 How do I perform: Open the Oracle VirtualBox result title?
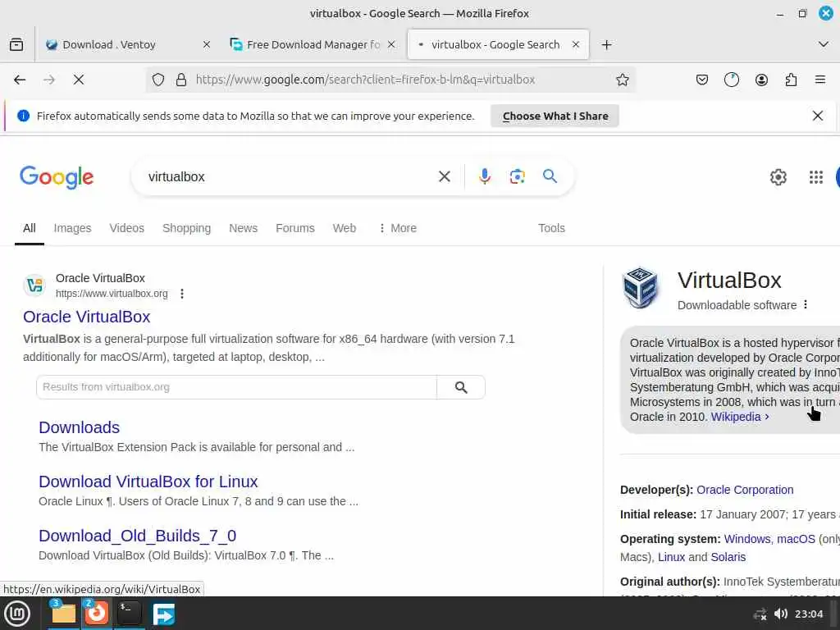[87, 317]
